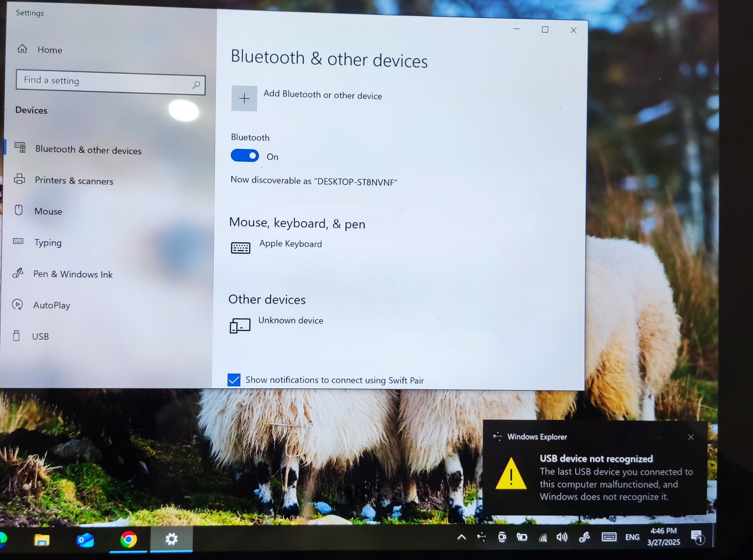
Task: Dismiss the USB device not recognized notification
Action: click(x=691, y=437)
